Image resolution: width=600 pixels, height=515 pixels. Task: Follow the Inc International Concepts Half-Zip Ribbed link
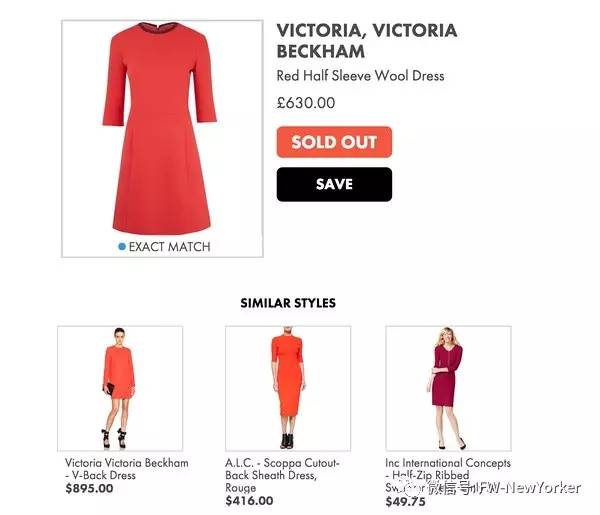point(448,475)
